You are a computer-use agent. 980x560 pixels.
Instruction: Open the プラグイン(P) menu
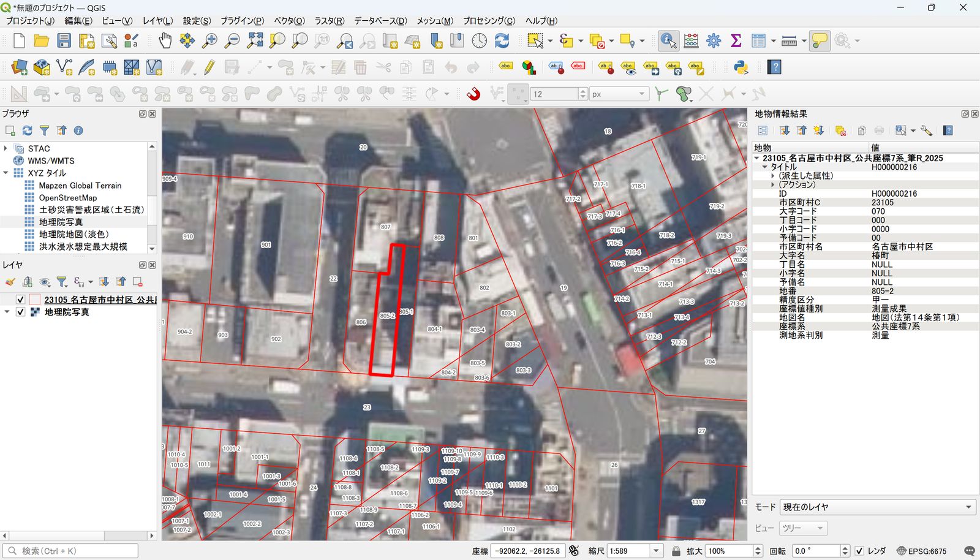pos(242,20)
